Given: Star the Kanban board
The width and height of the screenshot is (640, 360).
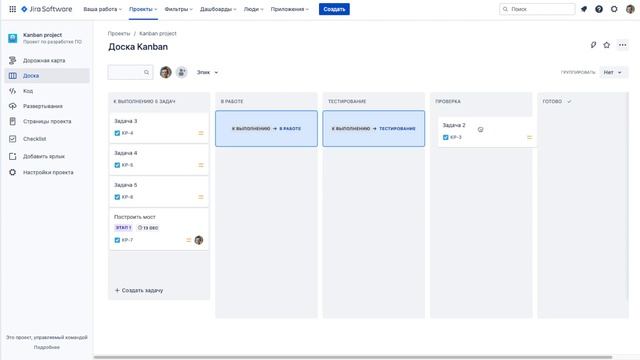Looking at the screenshot, I should [607, 45].
